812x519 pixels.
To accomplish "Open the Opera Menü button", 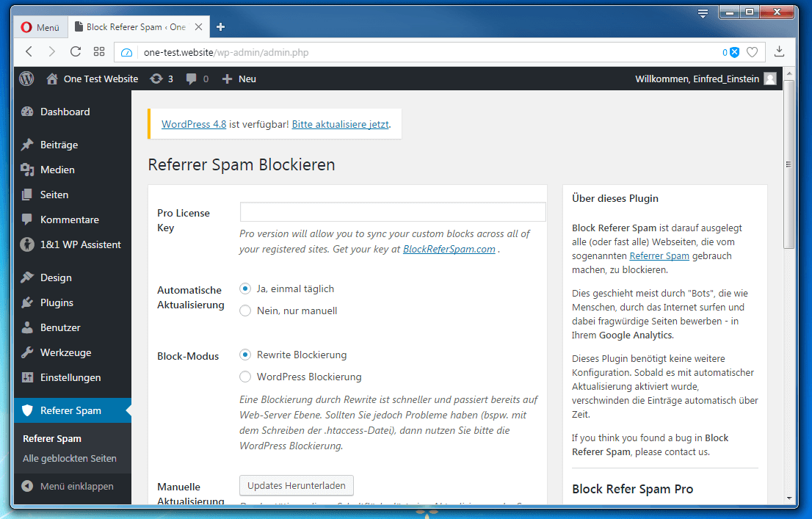I will tap(40, 27).
